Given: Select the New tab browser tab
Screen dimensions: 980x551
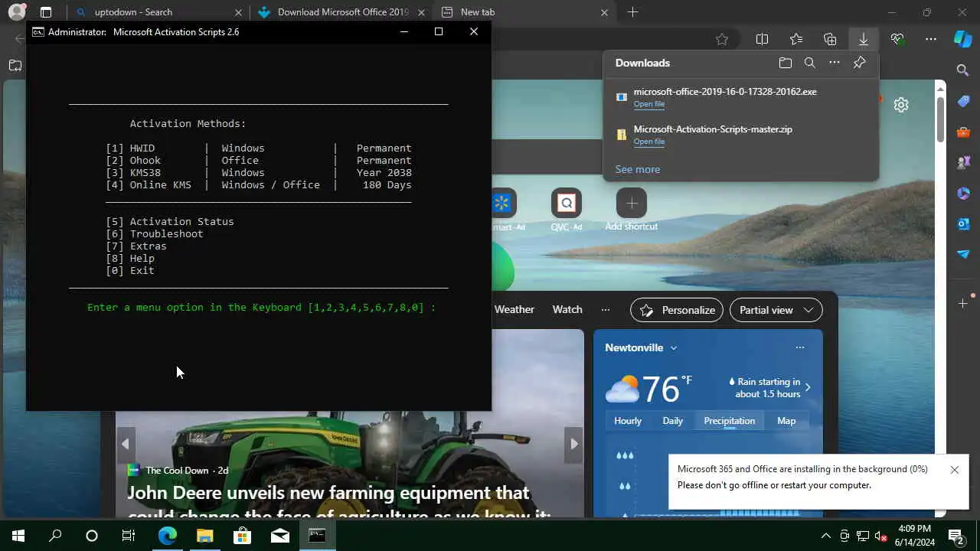Looking at the screenshot, I should point(524,12).
